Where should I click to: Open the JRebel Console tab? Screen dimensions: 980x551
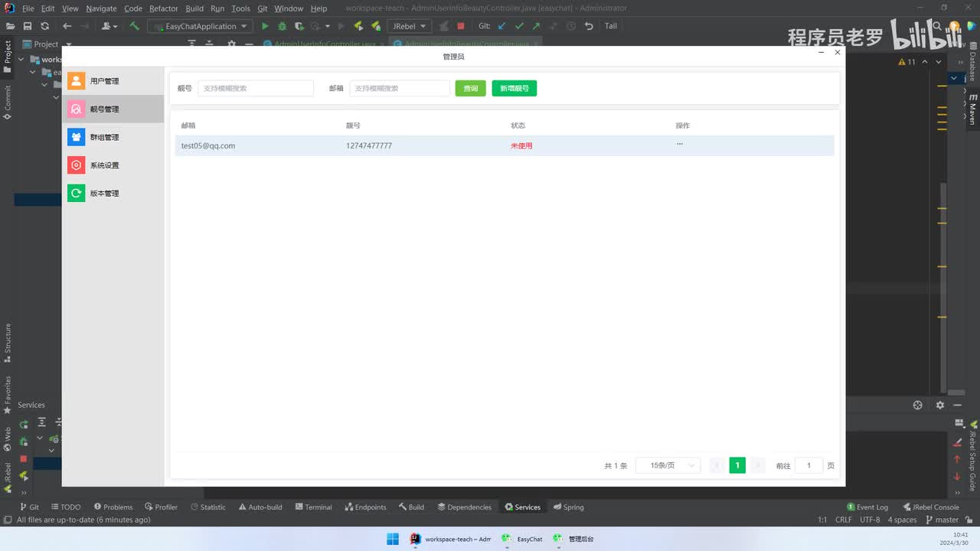coord(931,507)
